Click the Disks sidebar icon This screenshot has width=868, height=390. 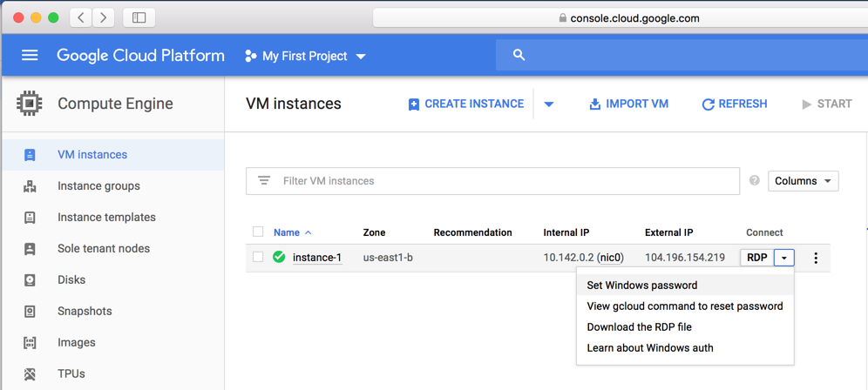click(30, 280)
